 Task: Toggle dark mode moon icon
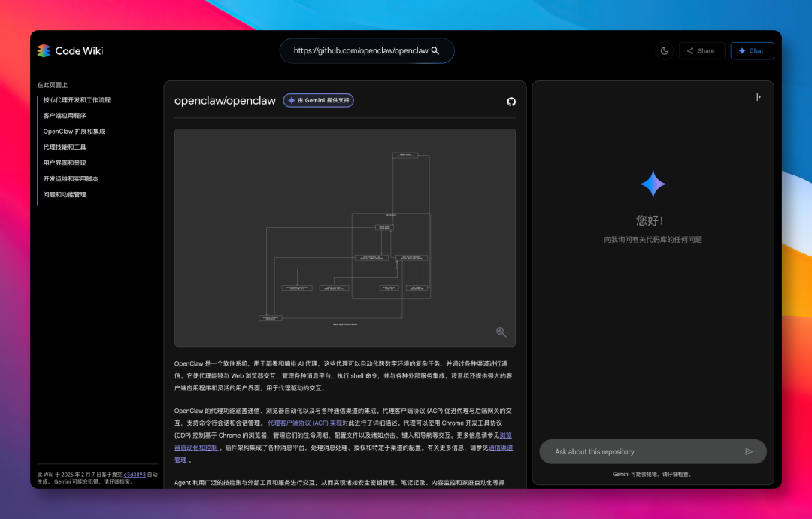665,50
